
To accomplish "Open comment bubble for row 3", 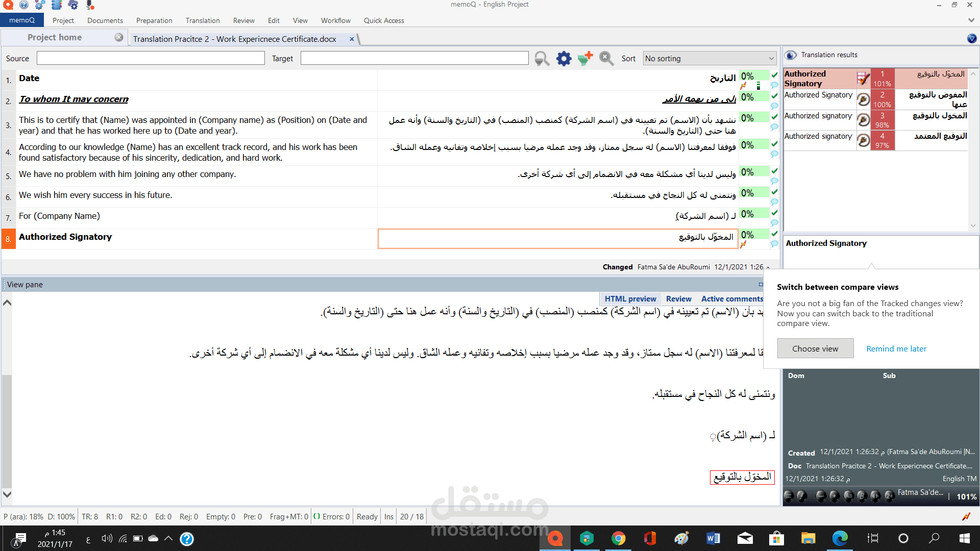I will pyautogui.click(x=774, y=127).
